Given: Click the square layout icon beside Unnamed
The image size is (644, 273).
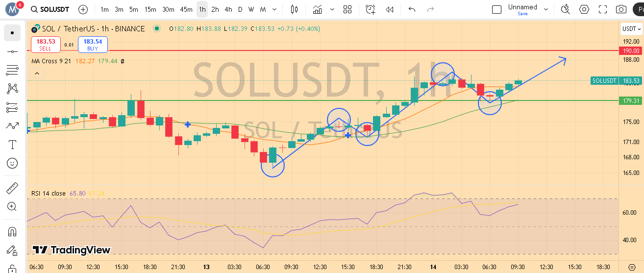Looking at the screenshot, I should pyautogui.click(x=496, y=9).
